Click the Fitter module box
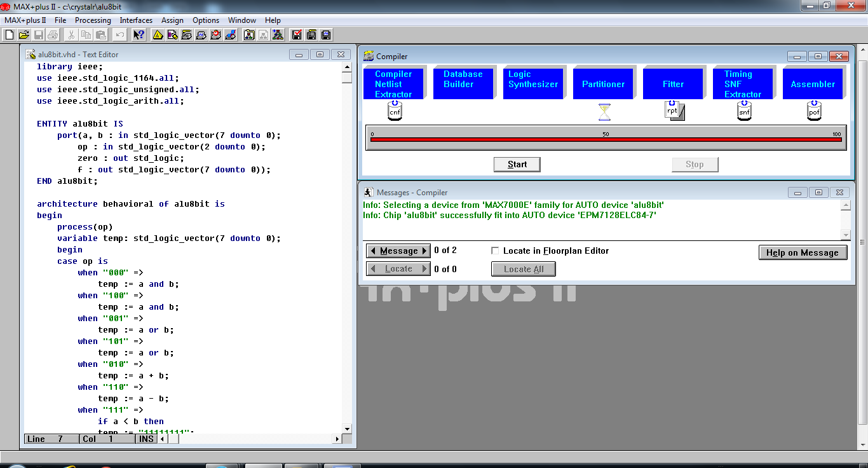868x468 pixels. coord(673,84)
